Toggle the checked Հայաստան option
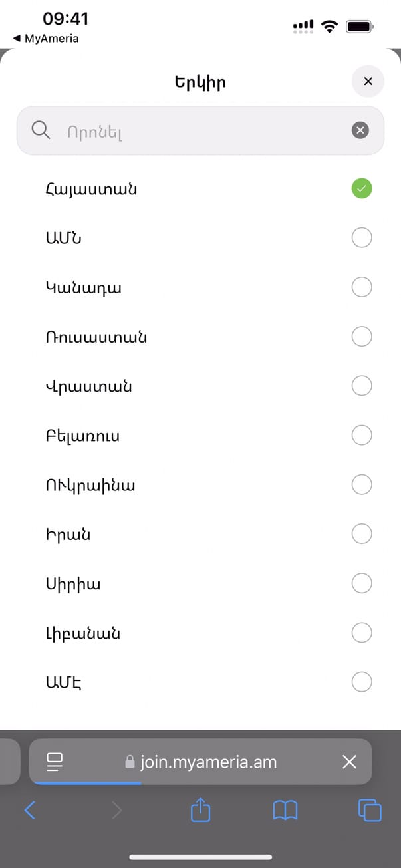401x868 pixels. coord(362,189)
